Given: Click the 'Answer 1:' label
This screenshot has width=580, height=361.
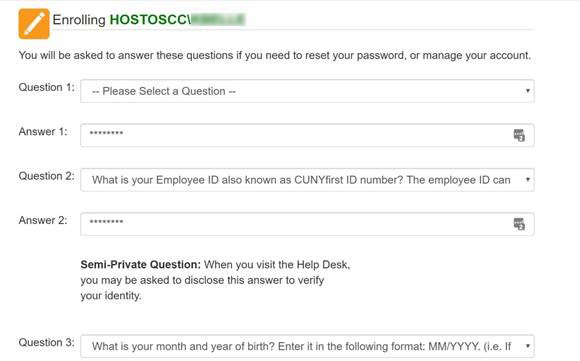Looking at the screenshot, I should 43,132.
